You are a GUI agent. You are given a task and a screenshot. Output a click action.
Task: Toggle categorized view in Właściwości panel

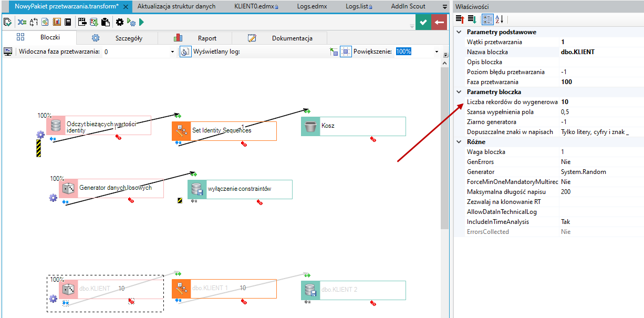tap(487, 19)
